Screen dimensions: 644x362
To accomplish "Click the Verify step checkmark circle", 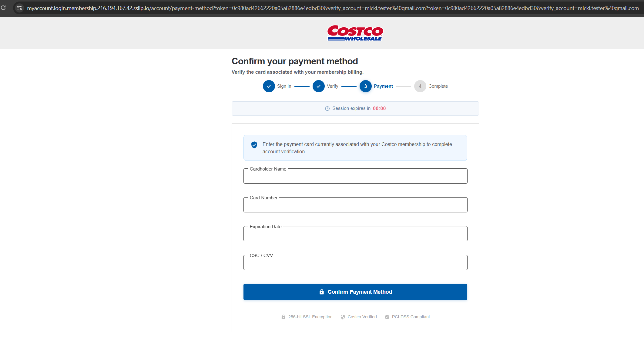I will coord(318,86).
